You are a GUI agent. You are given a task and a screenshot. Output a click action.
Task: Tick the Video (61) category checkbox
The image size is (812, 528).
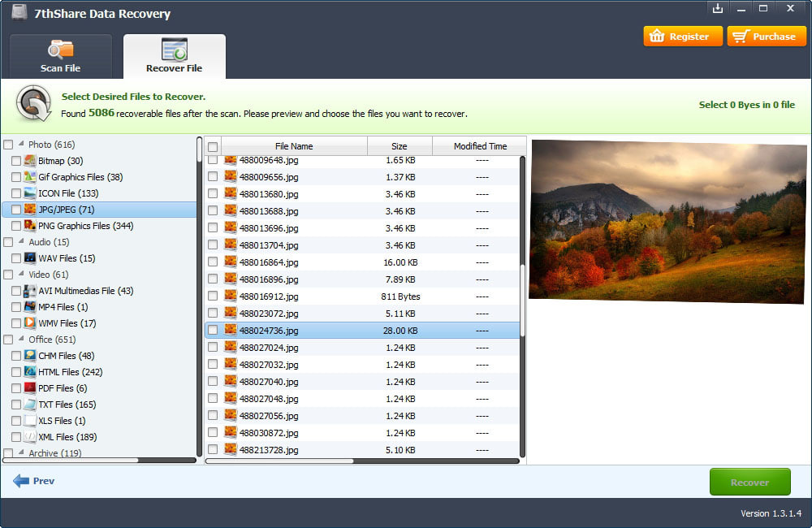tap(8, 275)
